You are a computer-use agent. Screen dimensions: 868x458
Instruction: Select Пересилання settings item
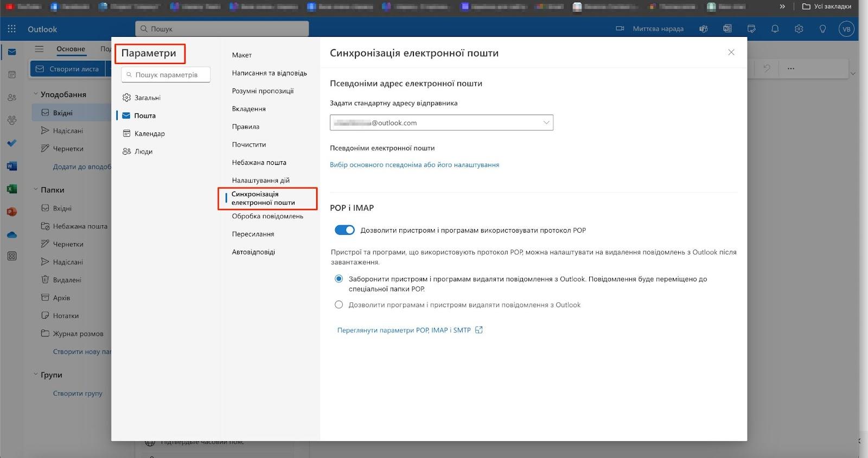pos(253,234)
